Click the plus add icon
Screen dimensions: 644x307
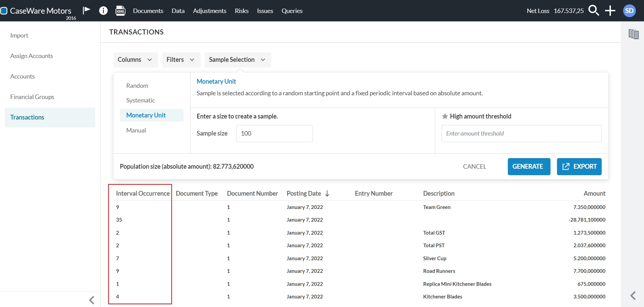click(610, 11)
